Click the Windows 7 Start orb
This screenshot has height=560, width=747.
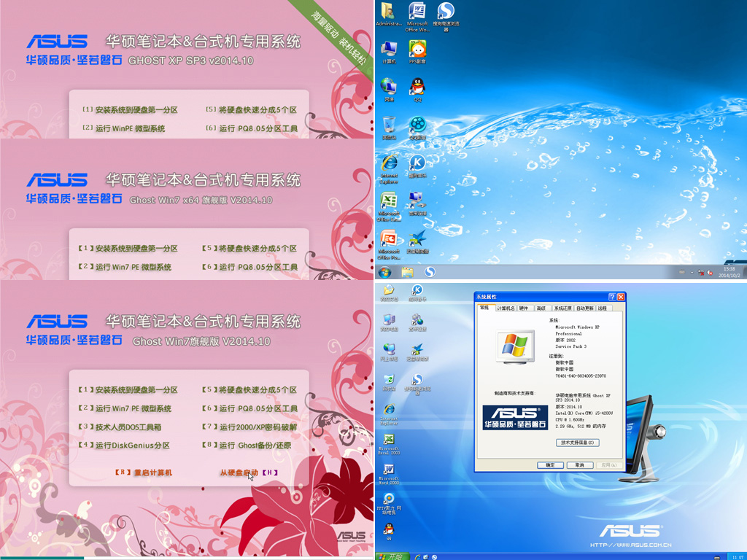click(x=385, y=272)
